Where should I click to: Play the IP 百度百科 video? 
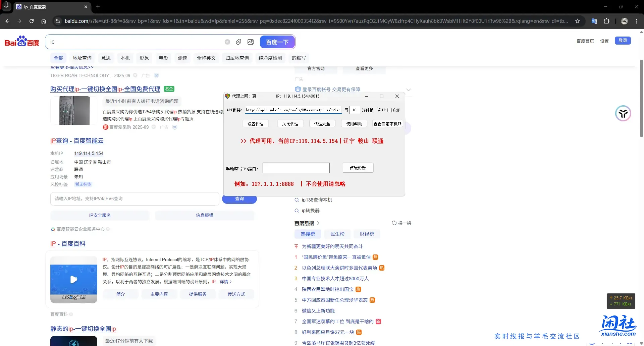[x=73, y=279]
